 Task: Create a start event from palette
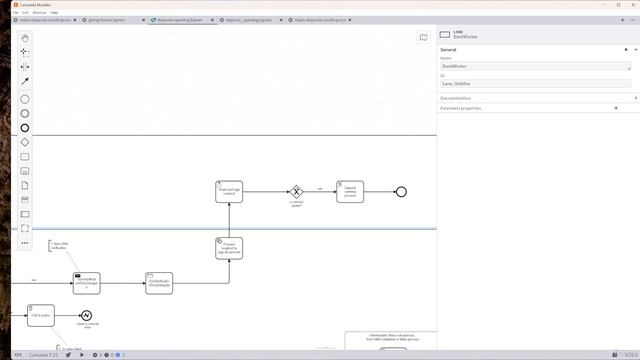coord(25,99)
